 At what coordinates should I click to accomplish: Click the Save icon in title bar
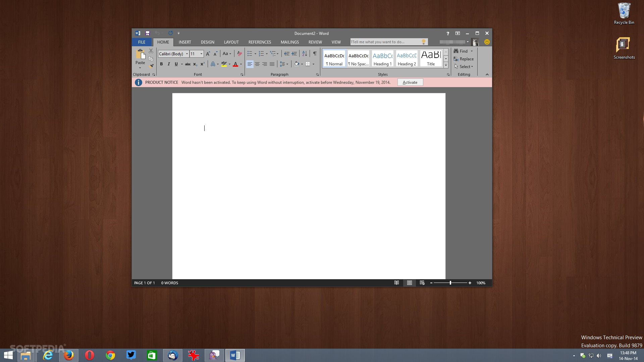(x=147, y=33)
